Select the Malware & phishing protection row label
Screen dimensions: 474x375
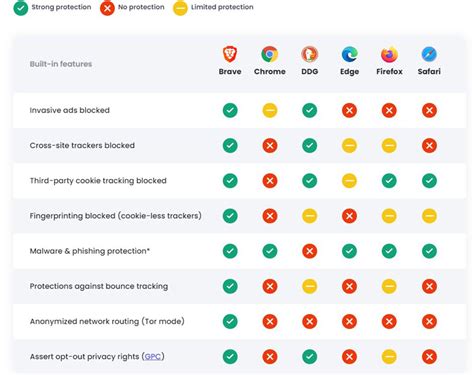pos(90,251)
